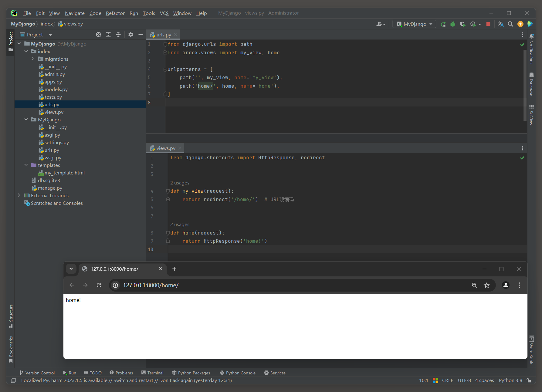Toggle the Database side panel
Image resolution: width=542 pixels, height=392 pixels.
[531, 84]
